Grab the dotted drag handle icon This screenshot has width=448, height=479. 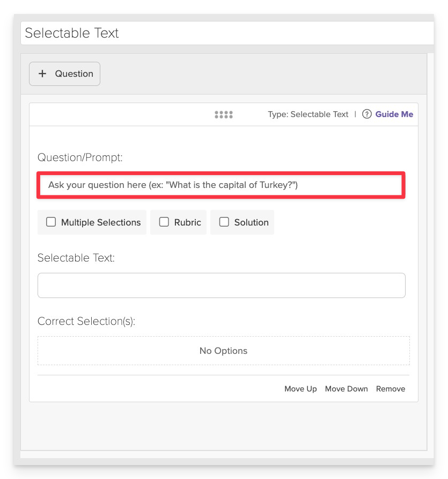pyautogui.click(x=223, y=114)
